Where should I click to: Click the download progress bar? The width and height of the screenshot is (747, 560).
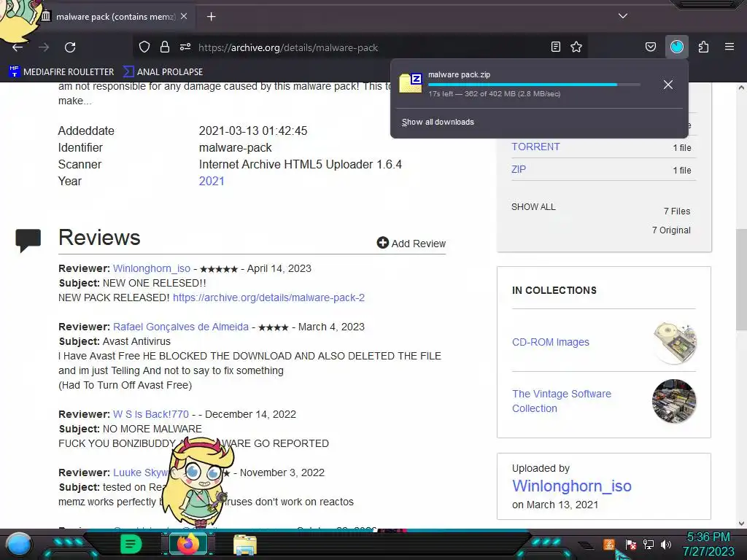pyautogui.click(x=534, y=85)
